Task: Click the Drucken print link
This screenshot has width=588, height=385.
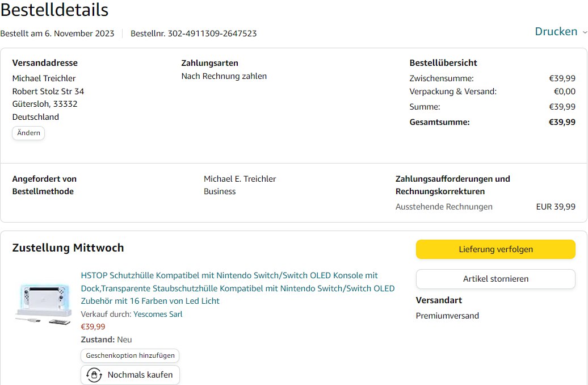Action: (556, 32)
